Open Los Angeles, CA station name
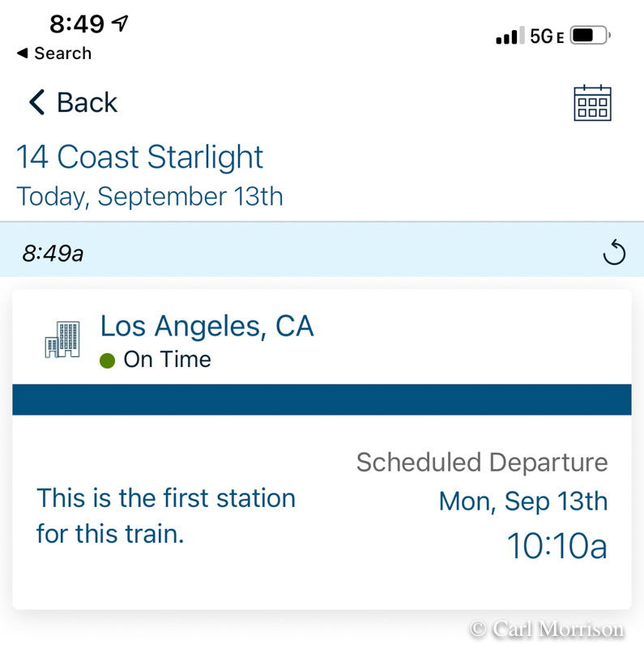 [207, 326]
